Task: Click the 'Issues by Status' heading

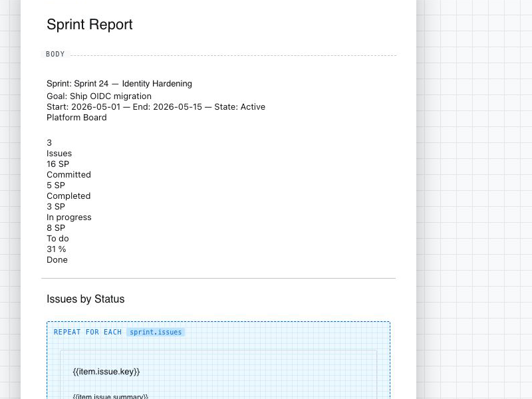Action: click(x=86, y=299)
